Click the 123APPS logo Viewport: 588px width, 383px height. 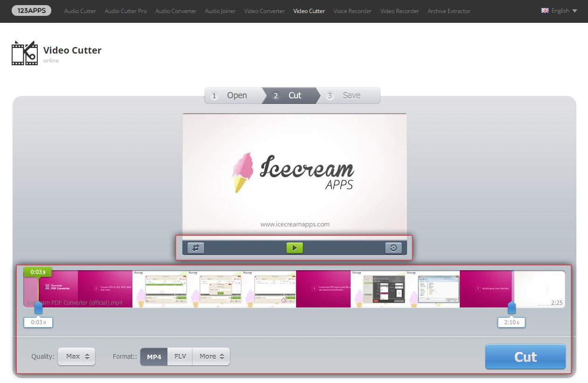[x=31, y=10]
